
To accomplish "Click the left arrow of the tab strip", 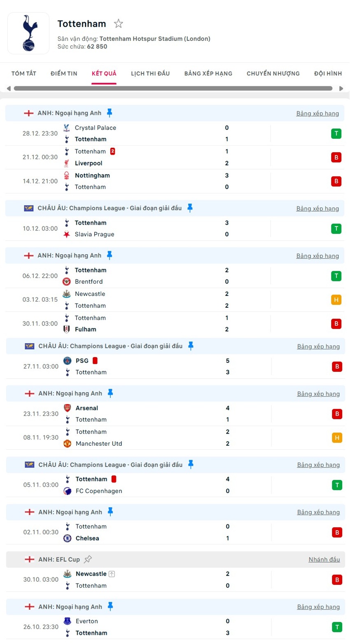I will coord(9,88).
